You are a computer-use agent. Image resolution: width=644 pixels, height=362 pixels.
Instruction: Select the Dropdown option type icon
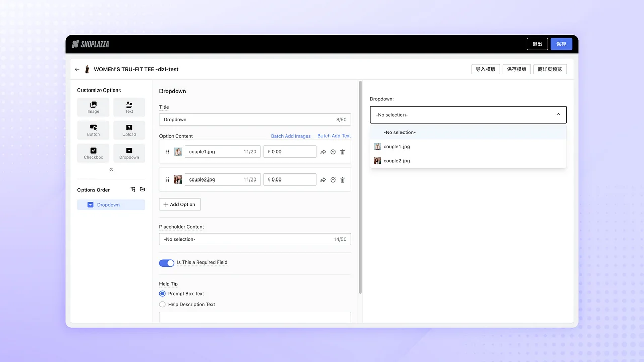click(x=129, y=153)
